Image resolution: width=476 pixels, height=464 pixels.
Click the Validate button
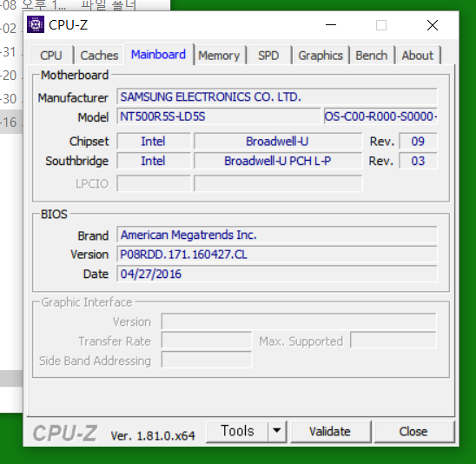(x=330, y=432)
